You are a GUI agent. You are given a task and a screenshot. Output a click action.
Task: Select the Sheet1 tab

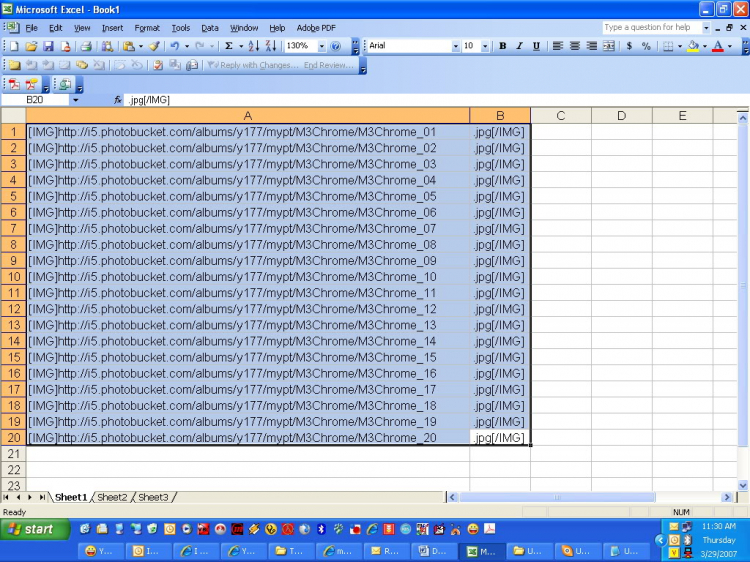pyautogui.click(x=71, y=497)
